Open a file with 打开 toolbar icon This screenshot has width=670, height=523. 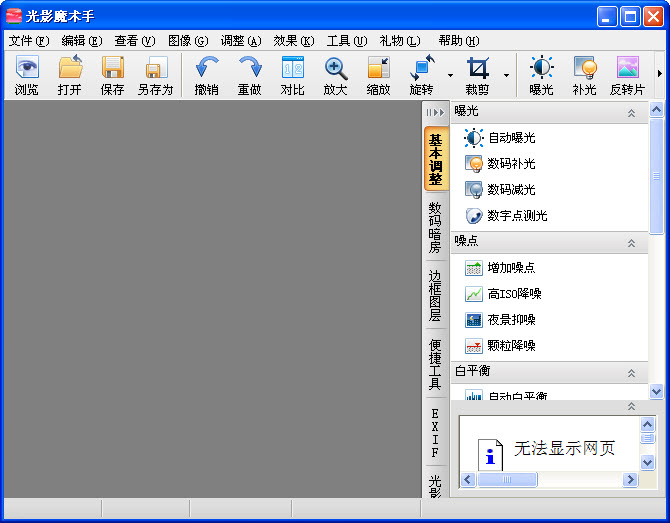[x=70, y=69]
